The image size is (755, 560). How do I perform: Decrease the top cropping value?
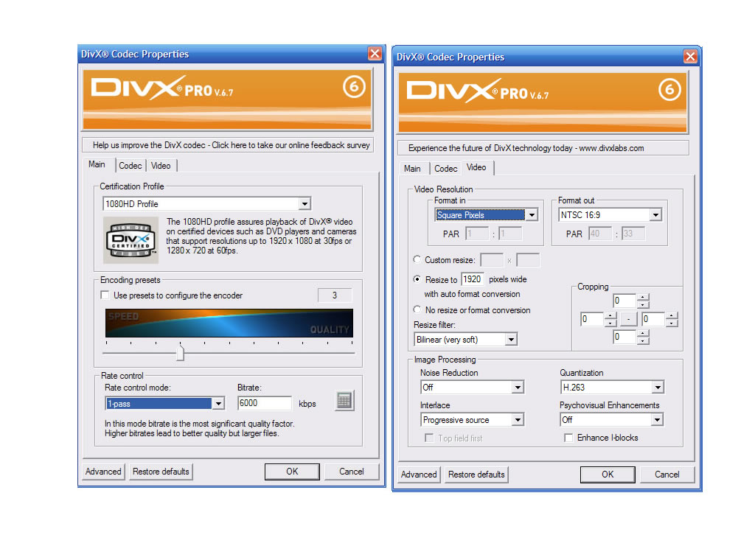(643, 304)
